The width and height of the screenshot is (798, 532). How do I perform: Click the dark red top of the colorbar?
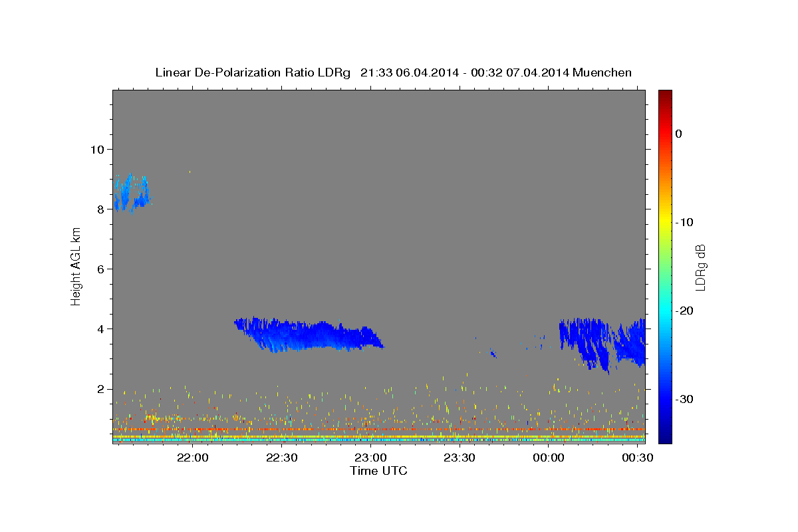tap(665, 96)
